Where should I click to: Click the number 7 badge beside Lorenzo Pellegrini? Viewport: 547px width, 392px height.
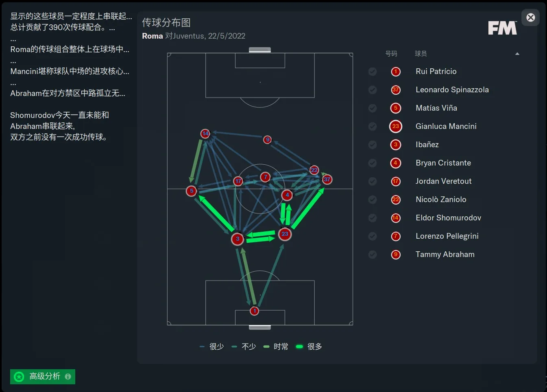[x=396, y=236]
